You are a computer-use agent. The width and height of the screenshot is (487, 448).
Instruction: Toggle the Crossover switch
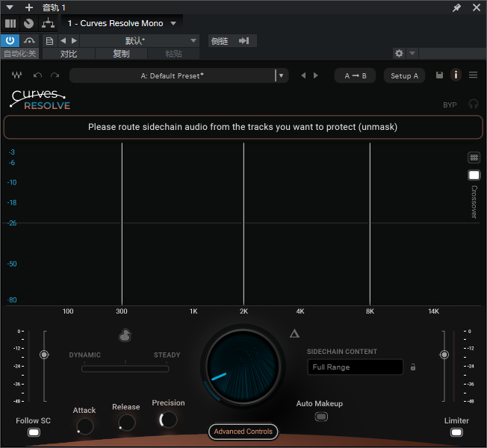coord(474,175)
